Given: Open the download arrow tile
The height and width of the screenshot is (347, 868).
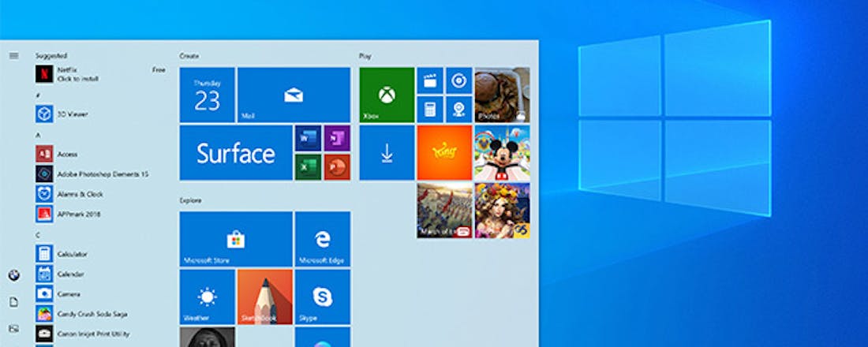Looking at the screenshot, I should tap(387, 152).
